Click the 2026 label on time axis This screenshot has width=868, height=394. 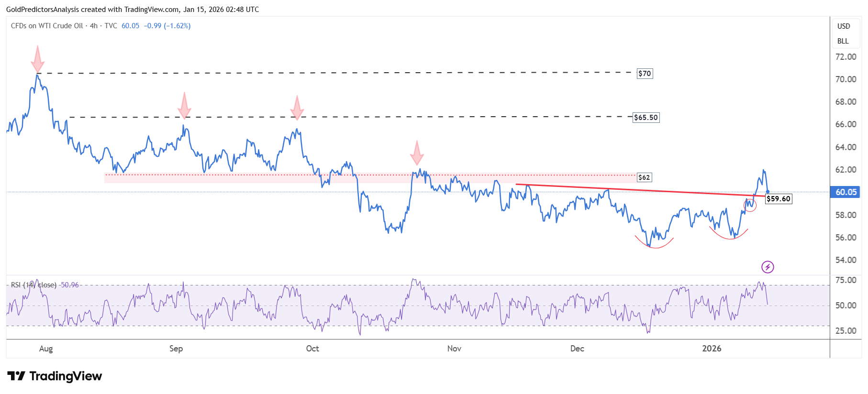tap(712, 349)
